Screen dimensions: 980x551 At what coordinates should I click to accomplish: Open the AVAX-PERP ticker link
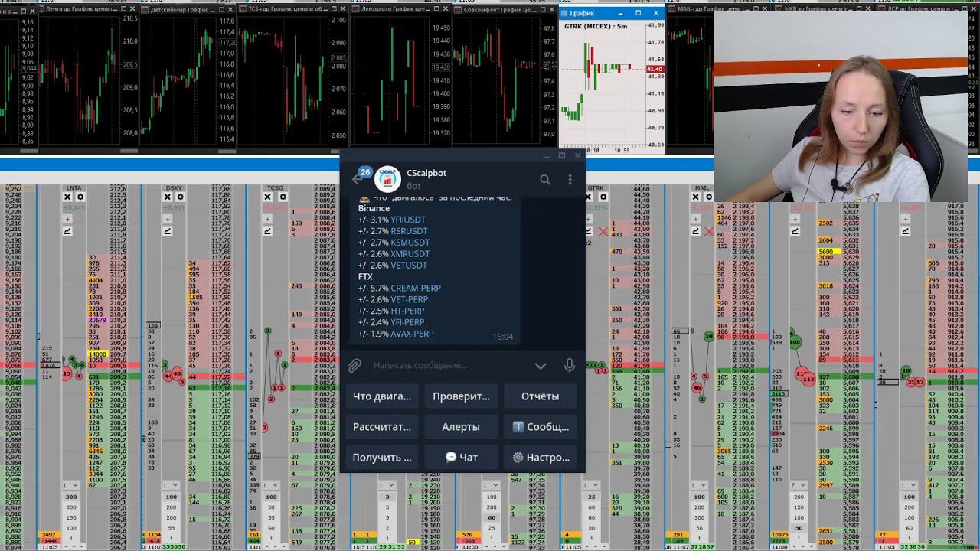point(412,334)
